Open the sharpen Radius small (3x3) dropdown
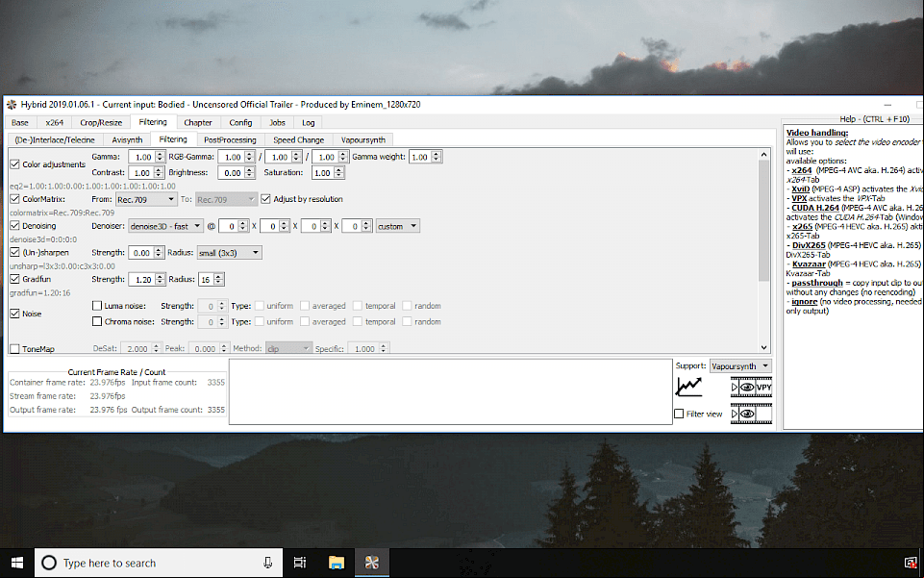The width and height of the screenshot is (924, 578). click(229, 253)
